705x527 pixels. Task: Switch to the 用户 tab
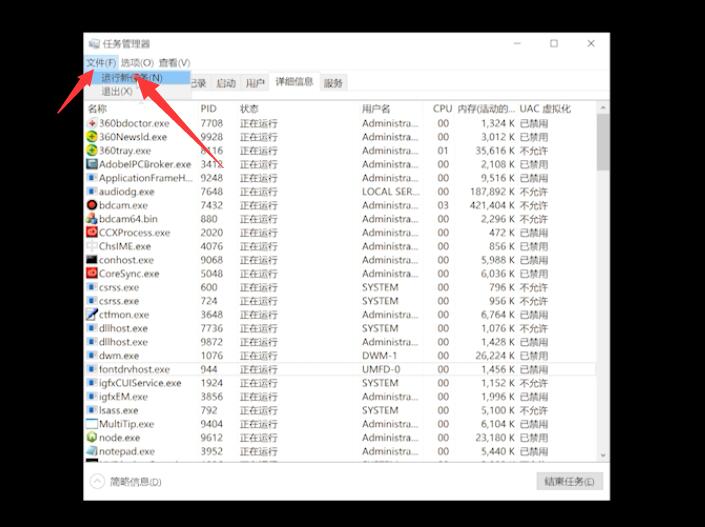click(255, 83)
